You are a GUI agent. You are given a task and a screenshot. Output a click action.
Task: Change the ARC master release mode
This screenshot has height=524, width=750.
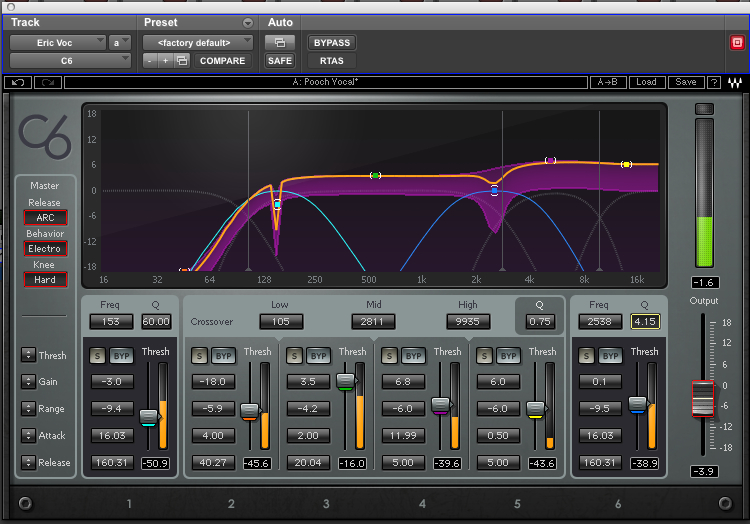point(45,218)
